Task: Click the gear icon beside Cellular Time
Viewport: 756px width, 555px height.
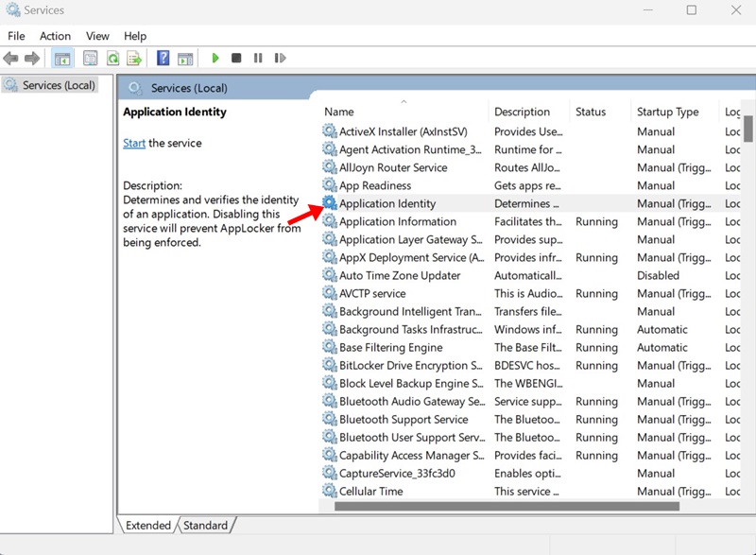Action: [x=330, y=491]
